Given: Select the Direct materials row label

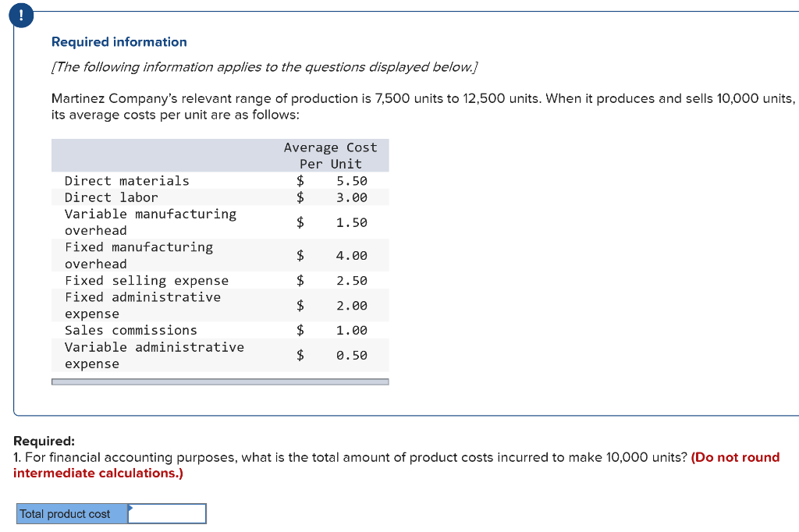Looking at the screenshot, I should coord(127,181).
